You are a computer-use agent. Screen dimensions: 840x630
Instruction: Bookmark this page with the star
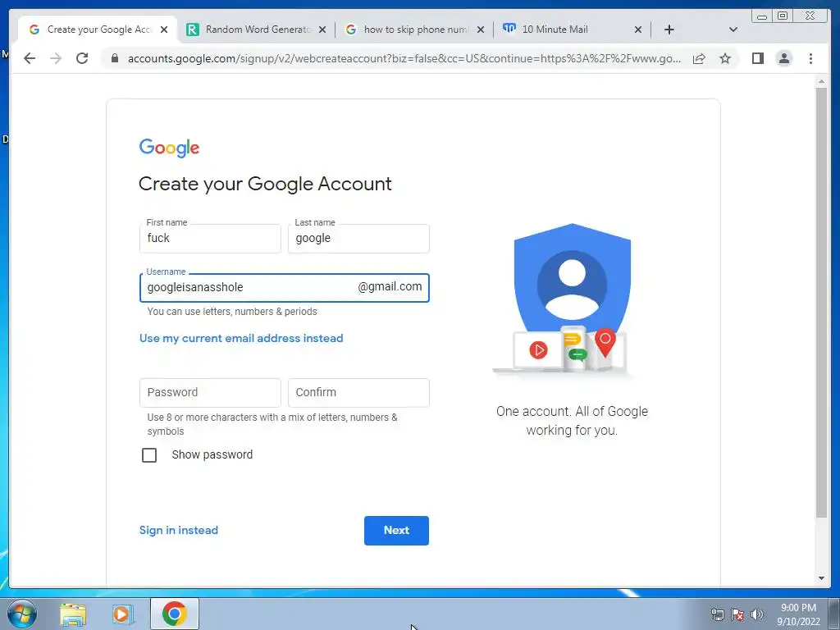pyautogui.click(x=725, y=58)
